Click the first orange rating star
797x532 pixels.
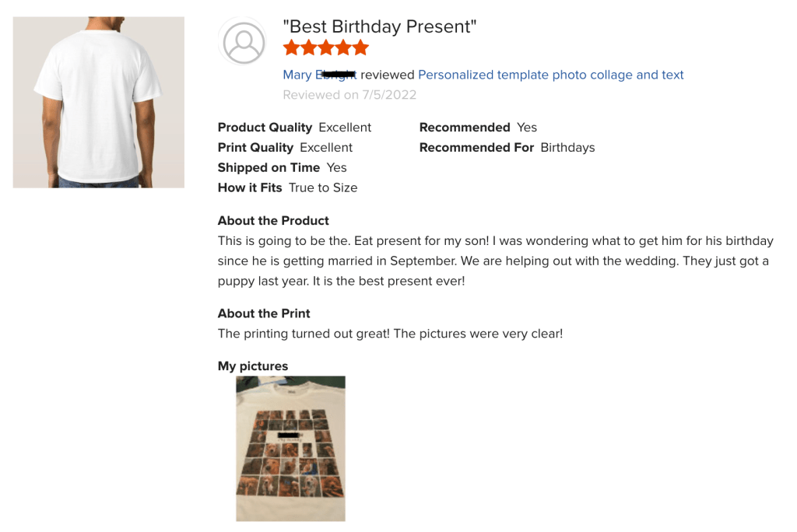[291, 48]
